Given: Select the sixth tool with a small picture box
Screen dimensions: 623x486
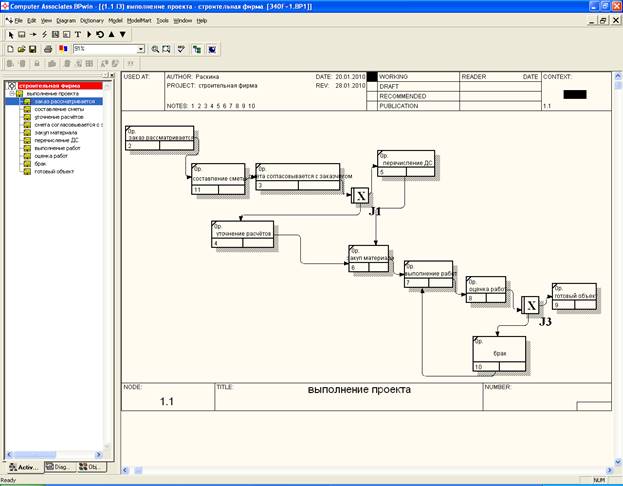Looking at the screenshot, I should 66,35.
